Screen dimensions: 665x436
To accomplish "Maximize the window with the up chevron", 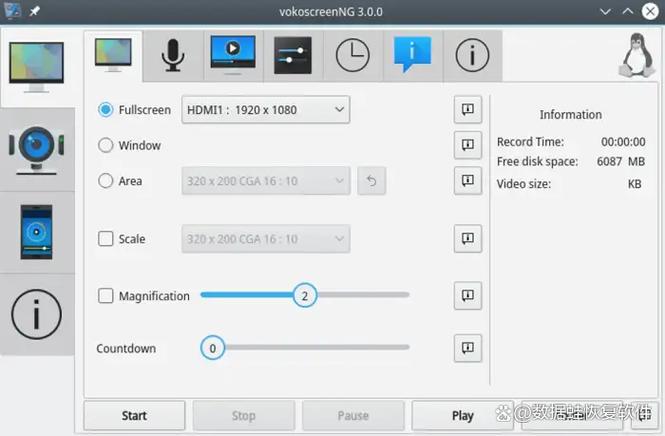I will click(628, 11).
